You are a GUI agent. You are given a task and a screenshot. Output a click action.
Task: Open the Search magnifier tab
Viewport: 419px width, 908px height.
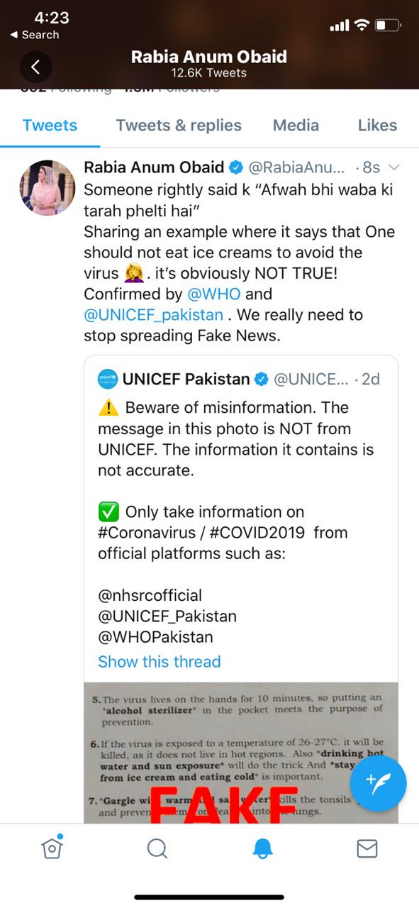(x=157, y=850)
